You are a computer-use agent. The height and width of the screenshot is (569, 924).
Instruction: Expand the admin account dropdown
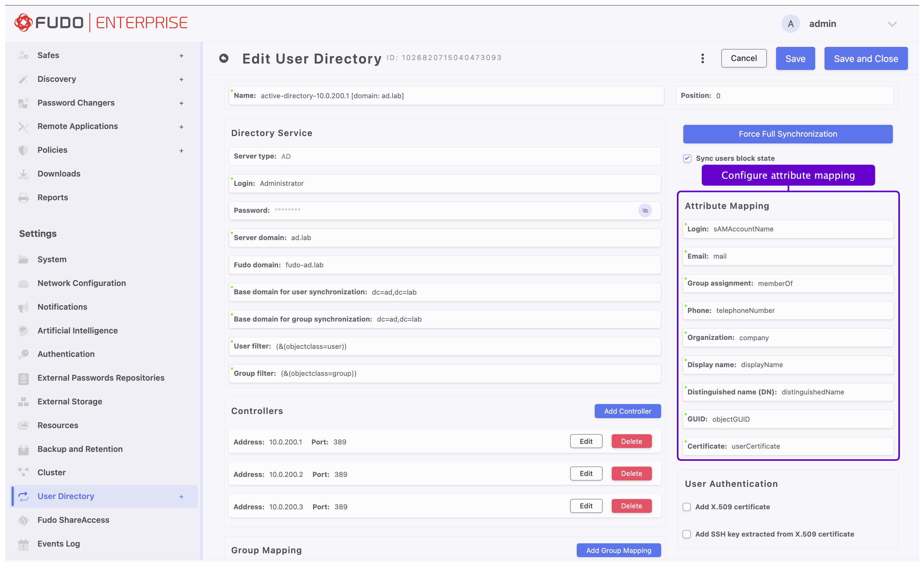(892, 23)
